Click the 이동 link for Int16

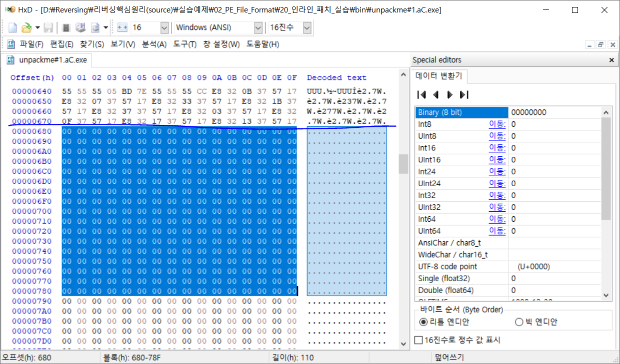pyautogui.click(x=497, y=148)
